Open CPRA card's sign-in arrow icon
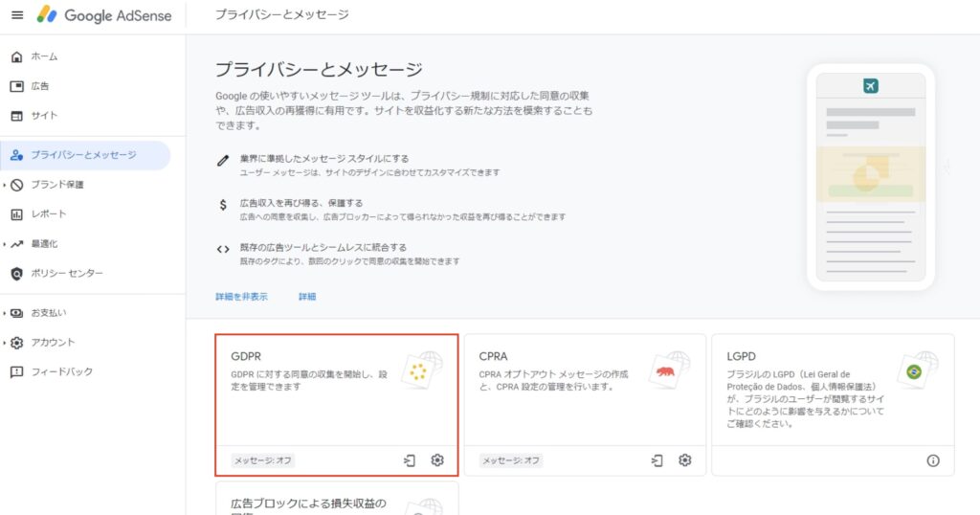Screen dimensions: 980x515 coord(657,460)
